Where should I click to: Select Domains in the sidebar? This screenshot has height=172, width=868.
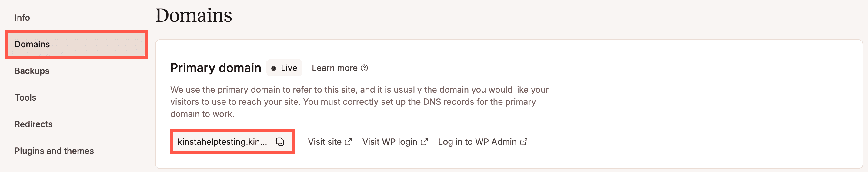pyautogui.click(x=32, y=44)
